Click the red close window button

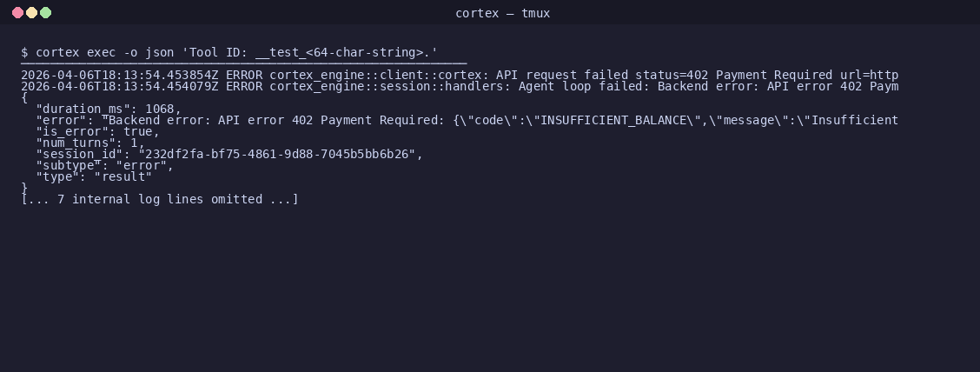(18, 12)
